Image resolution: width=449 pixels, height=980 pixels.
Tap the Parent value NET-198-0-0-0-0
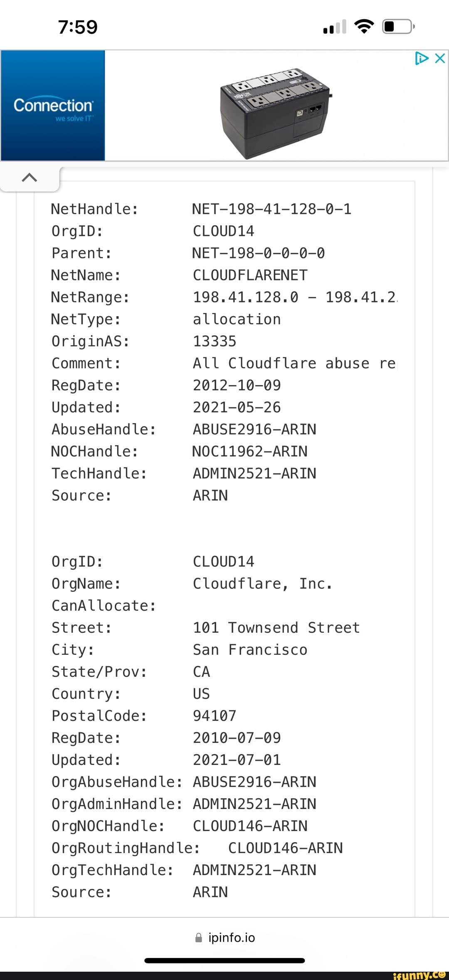tap(259, 253)
